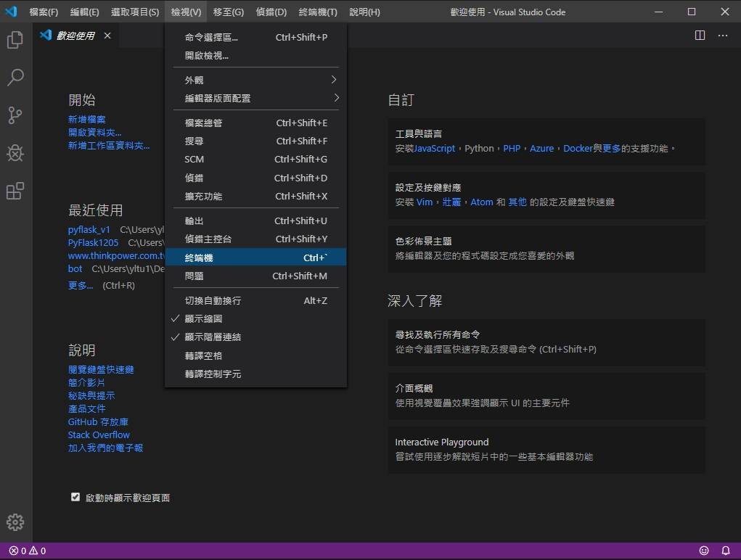Screen dimensions: 741x560
Task: Open the Extensions blocks icon
Action: pyautogui.click(x=15, y=191)
